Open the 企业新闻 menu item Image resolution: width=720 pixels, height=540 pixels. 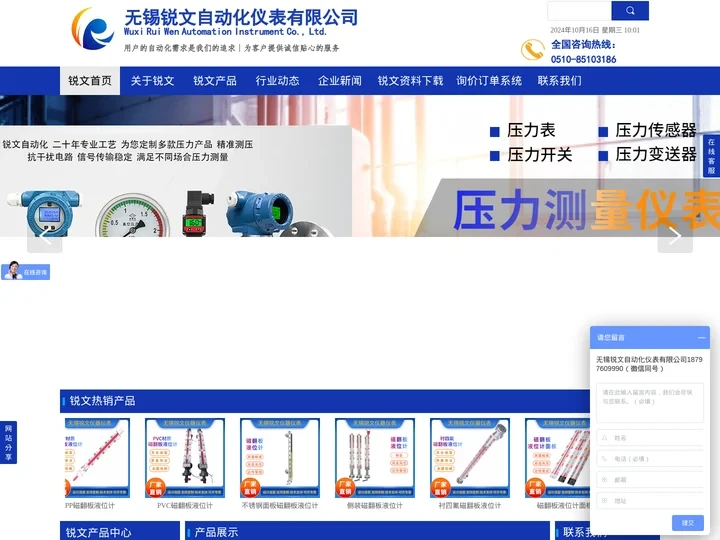point(340,81)
